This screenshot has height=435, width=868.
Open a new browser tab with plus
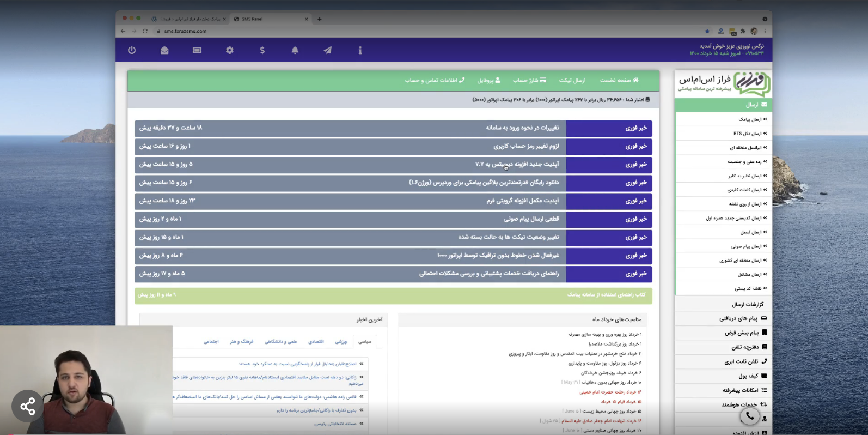coord(320,19)
